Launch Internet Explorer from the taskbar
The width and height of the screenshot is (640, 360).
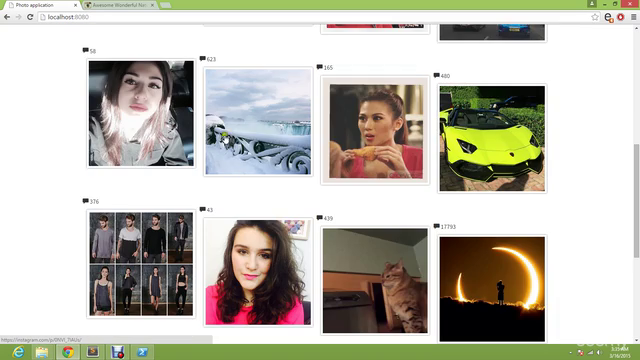(x=18, y=352)
